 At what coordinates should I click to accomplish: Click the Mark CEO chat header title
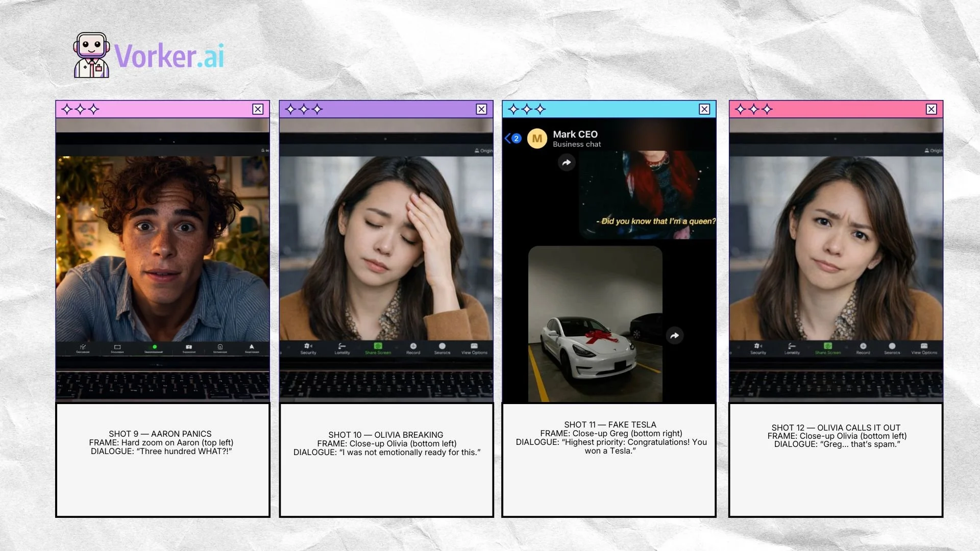(576, 134)
